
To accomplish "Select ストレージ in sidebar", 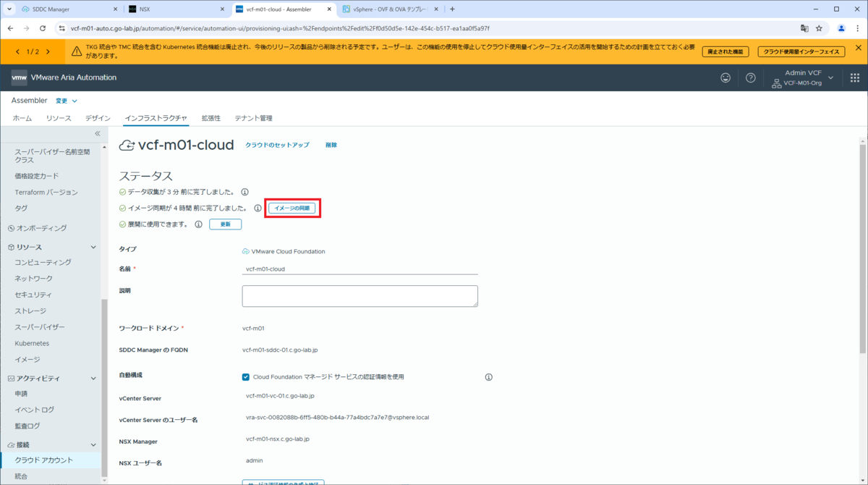I will pyautogui.click(x=30, y=311).
